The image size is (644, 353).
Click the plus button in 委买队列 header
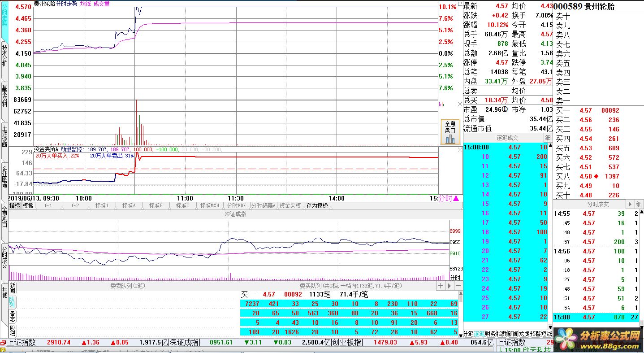tap(441, 286)
